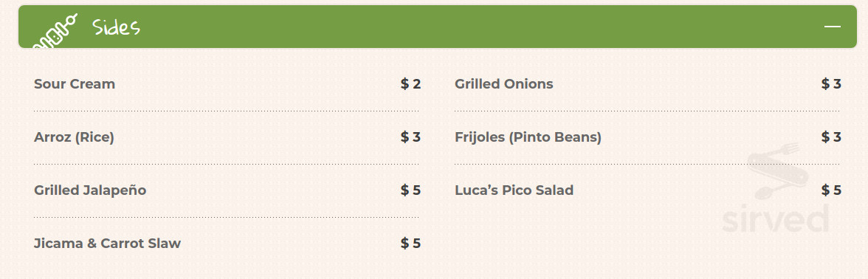Select the Sides section title
This screenshot has width=868, height=279.
pos(116,27)
